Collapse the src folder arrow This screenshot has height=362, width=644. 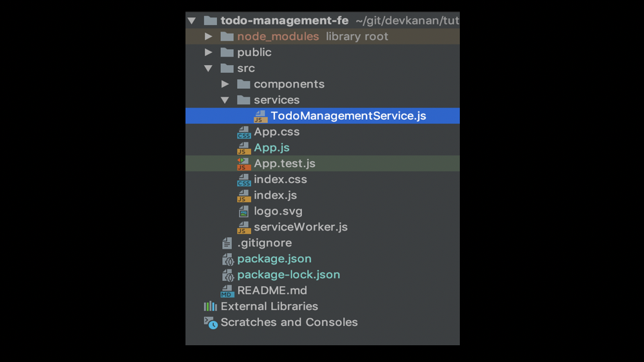point(208,68)
